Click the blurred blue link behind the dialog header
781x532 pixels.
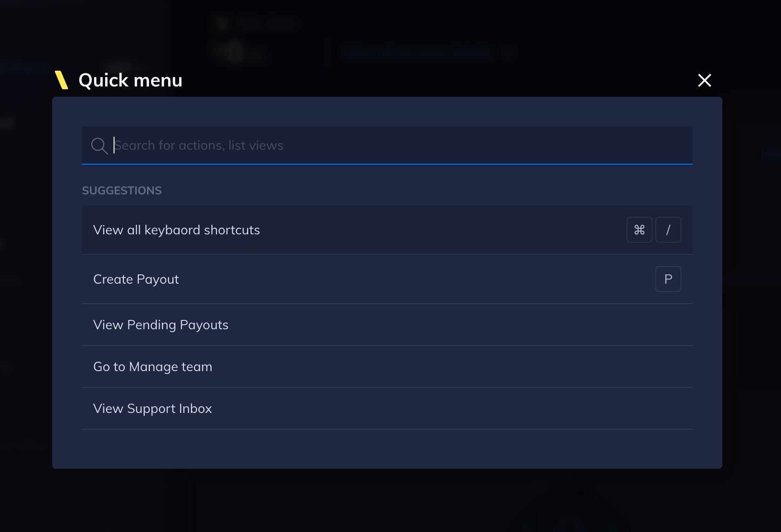point(417,53)
